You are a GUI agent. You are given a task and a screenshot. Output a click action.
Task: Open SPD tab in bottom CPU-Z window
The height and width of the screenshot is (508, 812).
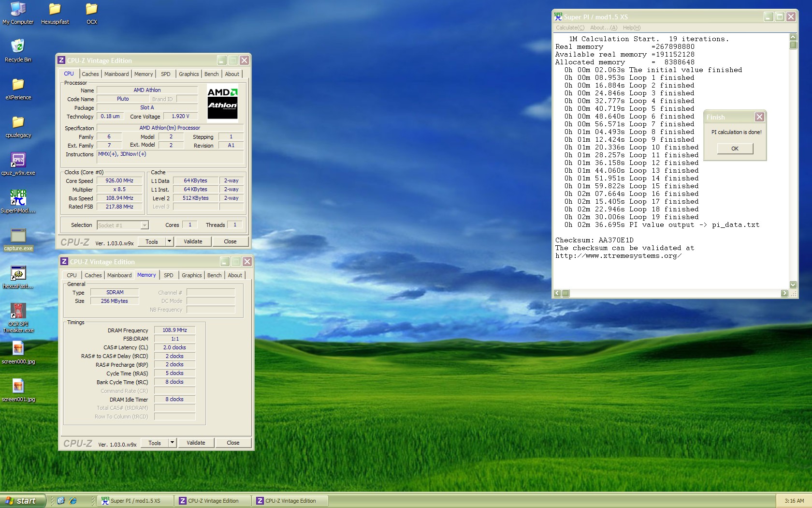(169, 275)
